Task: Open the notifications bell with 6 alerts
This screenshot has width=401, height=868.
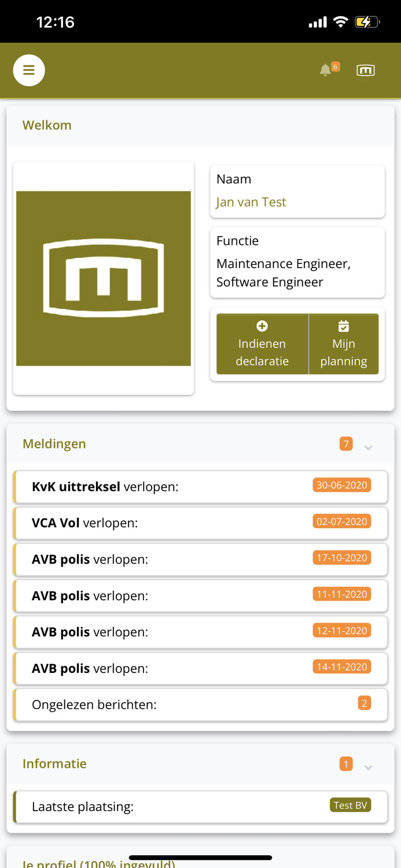Action: [x=326, y=70]
